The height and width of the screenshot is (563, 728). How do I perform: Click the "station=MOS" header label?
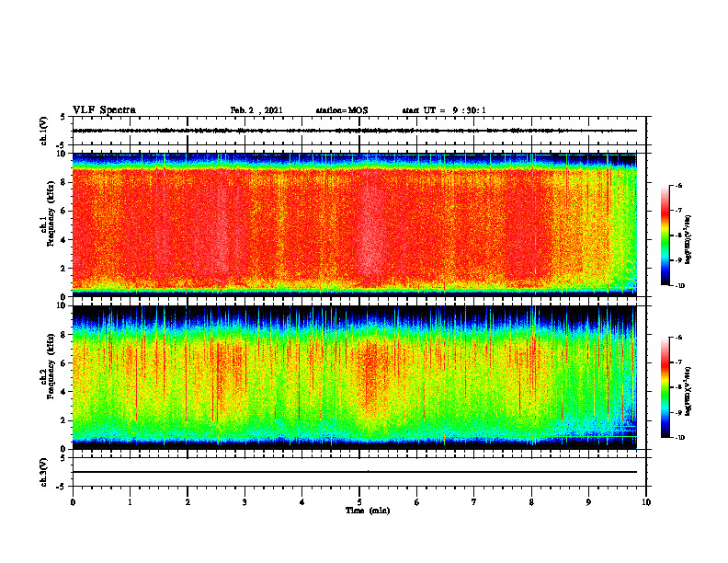[342, 110]
